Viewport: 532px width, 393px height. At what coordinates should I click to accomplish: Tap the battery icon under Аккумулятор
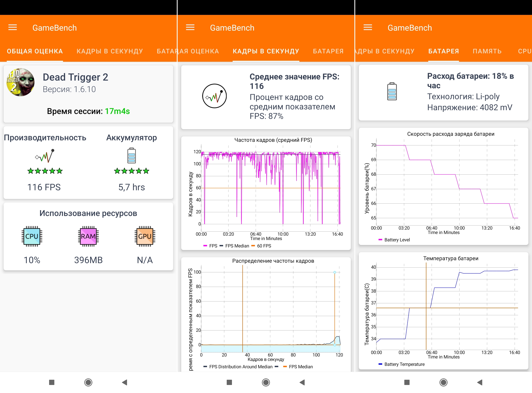(131, 156)
